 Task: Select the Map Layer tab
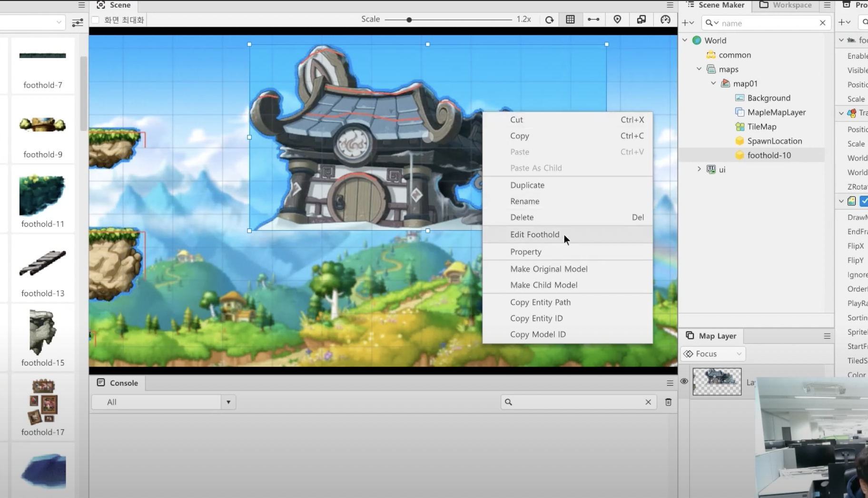click(711, 336)
